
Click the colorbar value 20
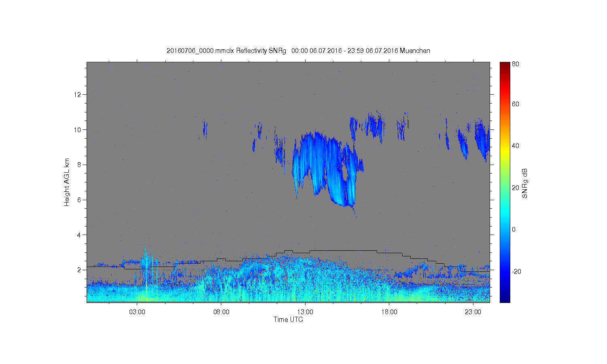tap(516, 188)
